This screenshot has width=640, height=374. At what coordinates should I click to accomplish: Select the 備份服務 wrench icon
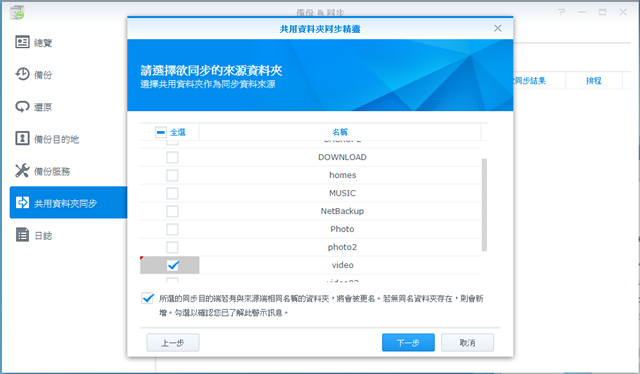click(x=22, y=171)
